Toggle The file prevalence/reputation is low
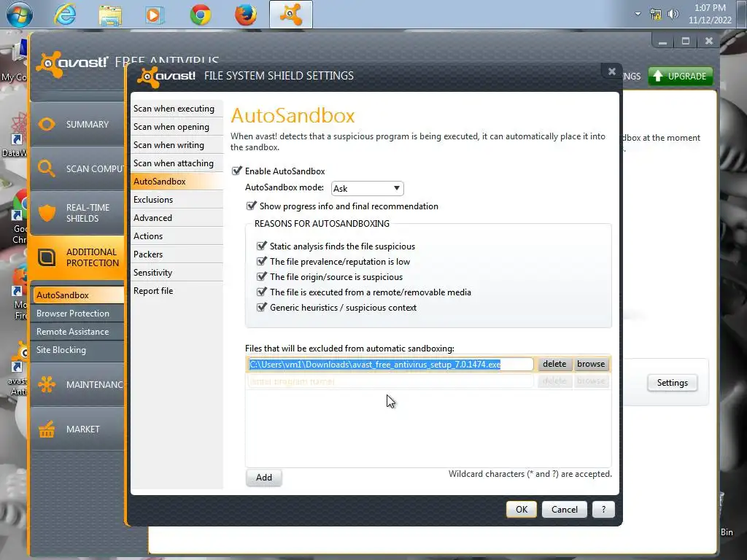Screen dimensions: 747x560 [x=261, y=261]
